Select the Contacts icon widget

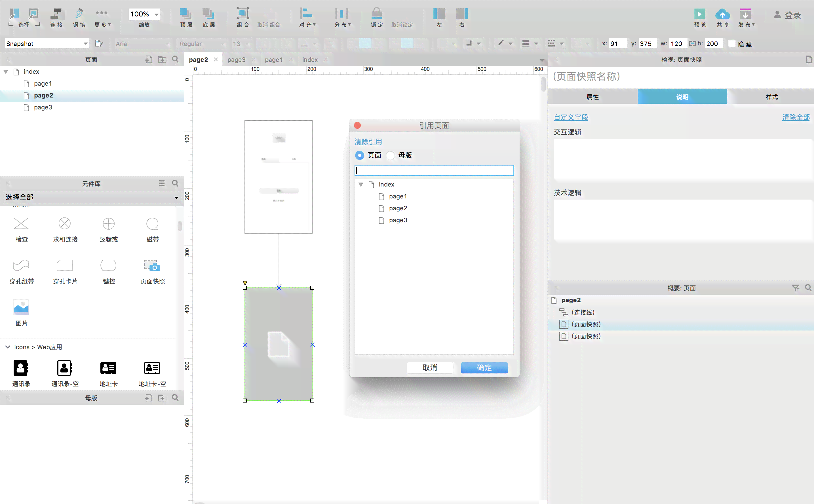click(x=21, y=373)
